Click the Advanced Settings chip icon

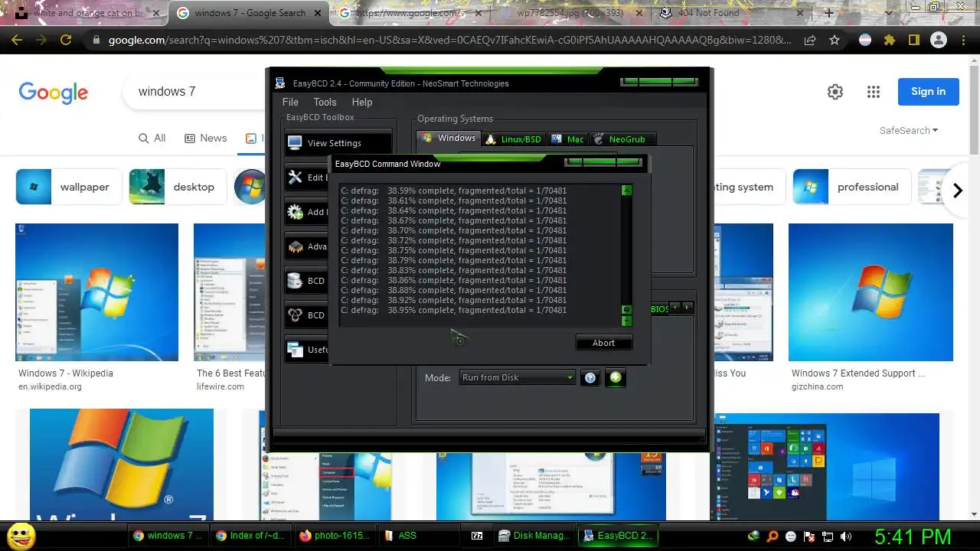tap(296, 246)
